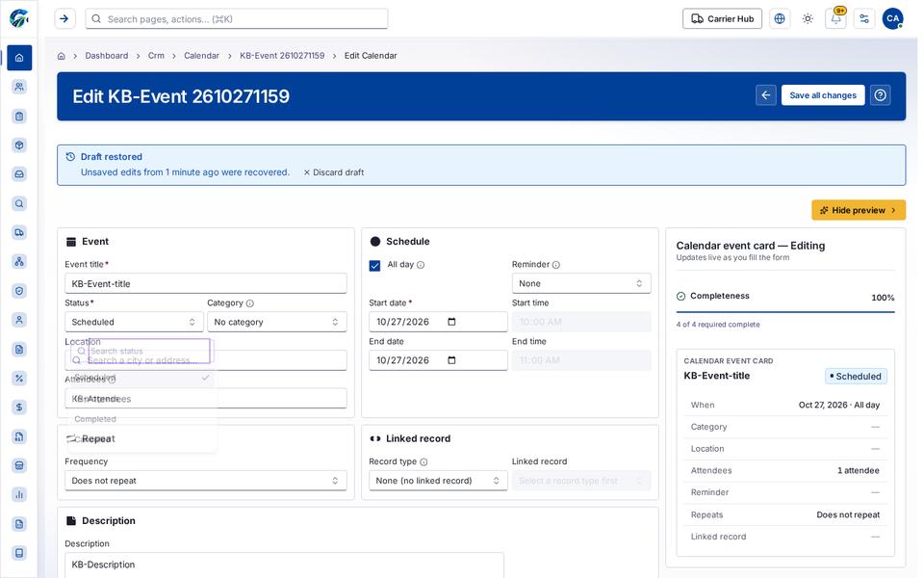
Task: Open notifications bell with 9+ badge
Action: [x=836, y=19]
